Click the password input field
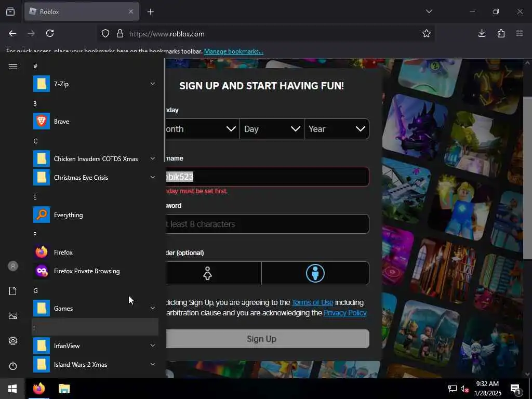Viewport: 532px width, 399px height. click(268, 224)
